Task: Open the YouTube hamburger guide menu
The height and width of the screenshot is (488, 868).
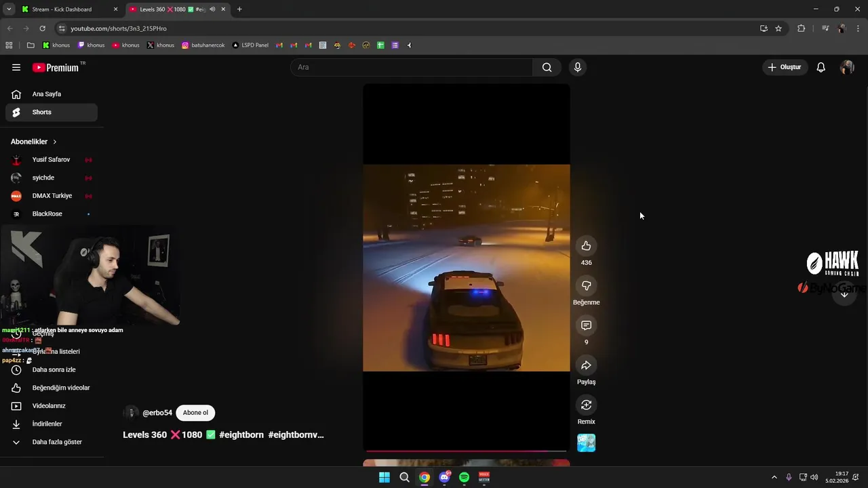Action: pos(16,67)
